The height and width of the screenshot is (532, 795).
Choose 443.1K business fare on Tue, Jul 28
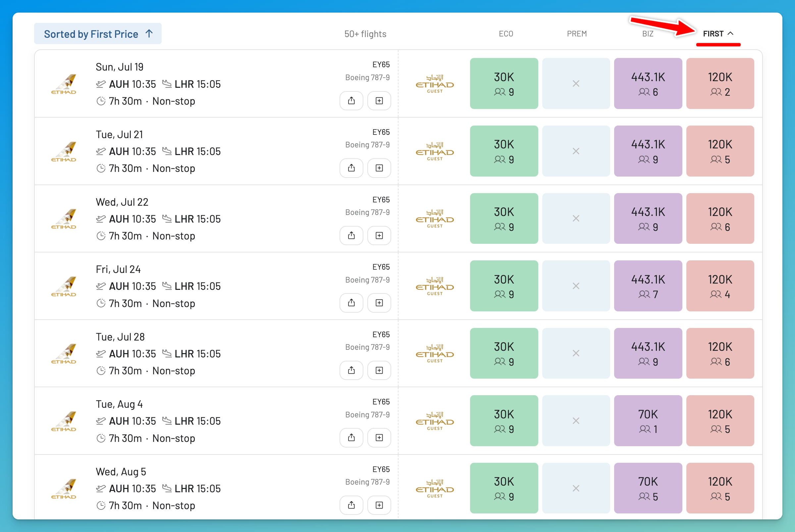(648, 353)
